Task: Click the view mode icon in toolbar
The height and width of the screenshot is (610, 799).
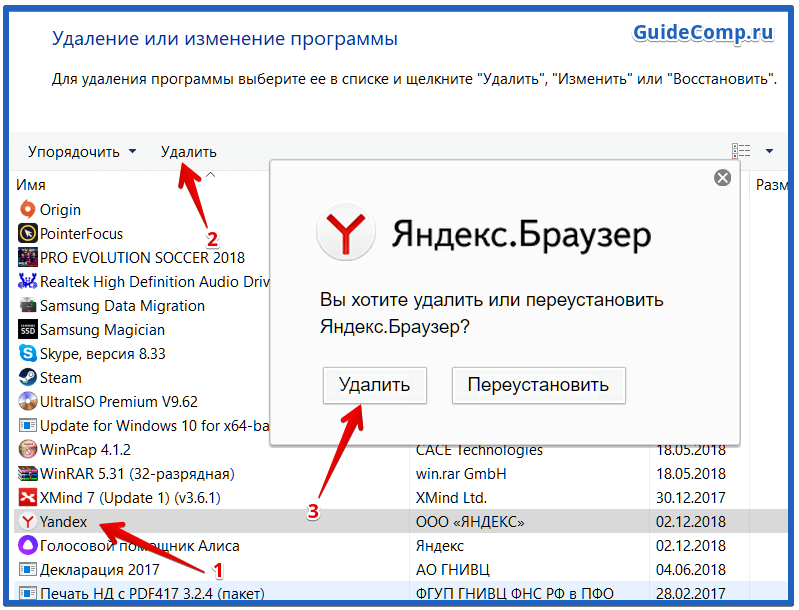Action: (741, 151)
